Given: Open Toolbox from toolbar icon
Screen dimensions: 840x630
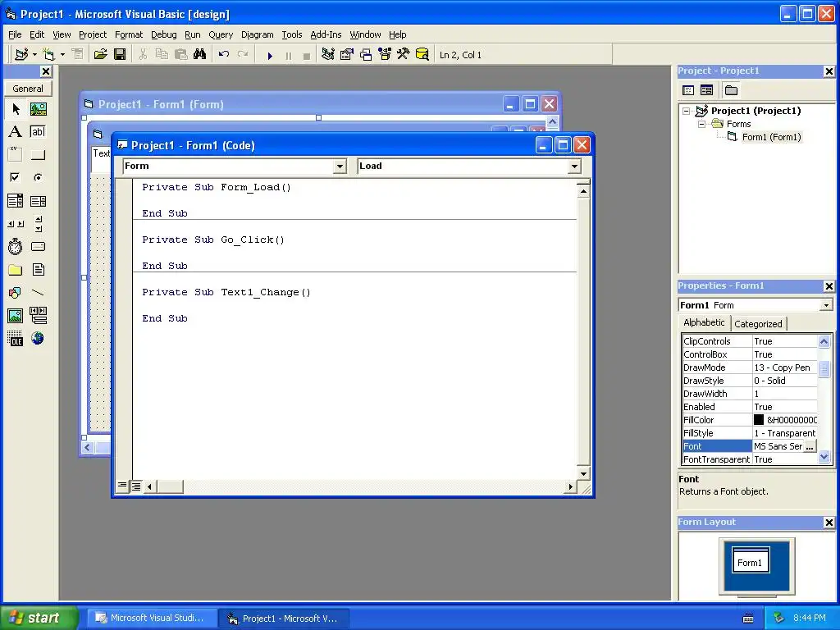Looking at the screenshot, I should (x=404, y=55).
